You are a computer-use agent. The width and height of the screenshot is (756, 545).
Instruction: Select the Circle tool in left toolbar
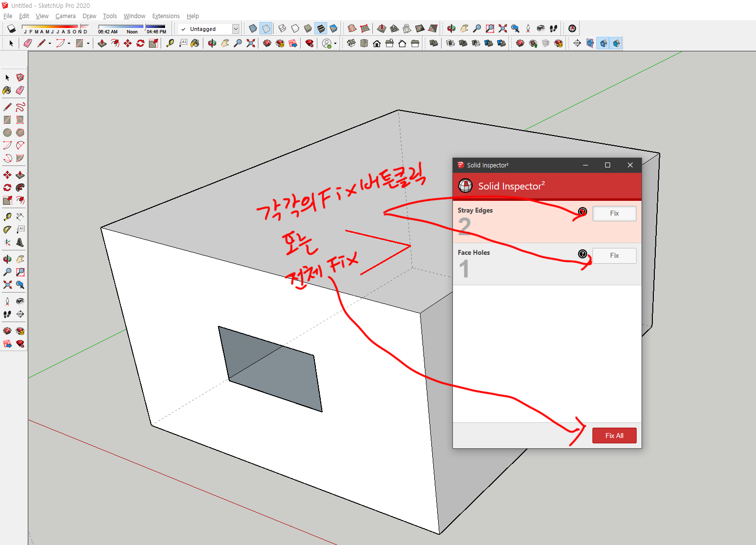[7, 133]
